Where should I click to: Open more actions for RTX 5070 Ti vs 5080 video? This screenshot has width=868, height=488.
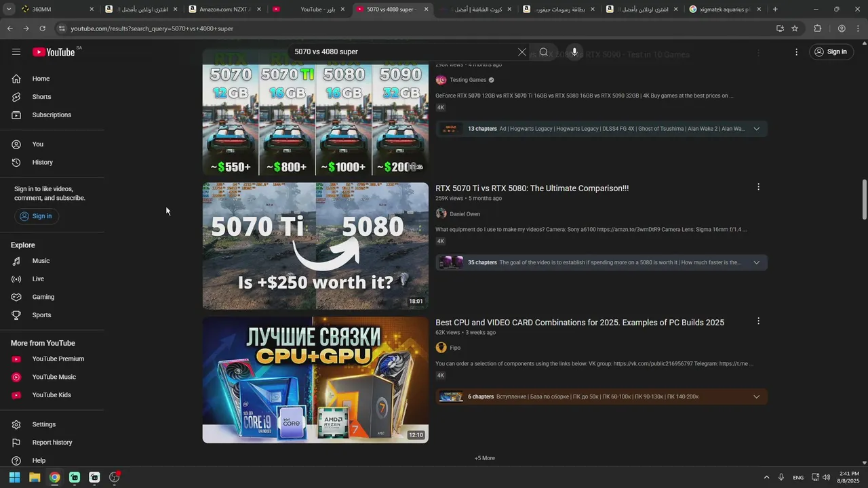(x=758, y=187)
